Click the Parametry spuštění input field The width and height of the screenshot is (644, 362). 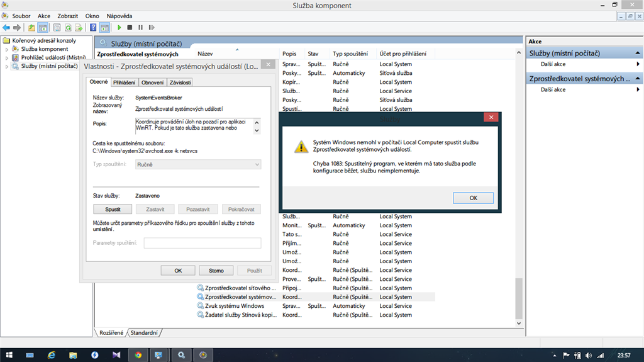202,243
